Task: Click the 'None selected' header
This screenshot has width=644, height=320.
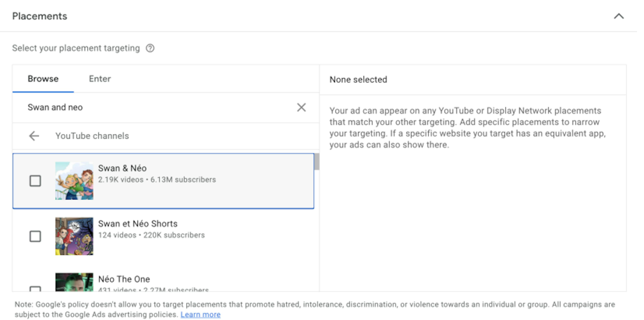Action: pyautogui.click(x=358, y=80)
